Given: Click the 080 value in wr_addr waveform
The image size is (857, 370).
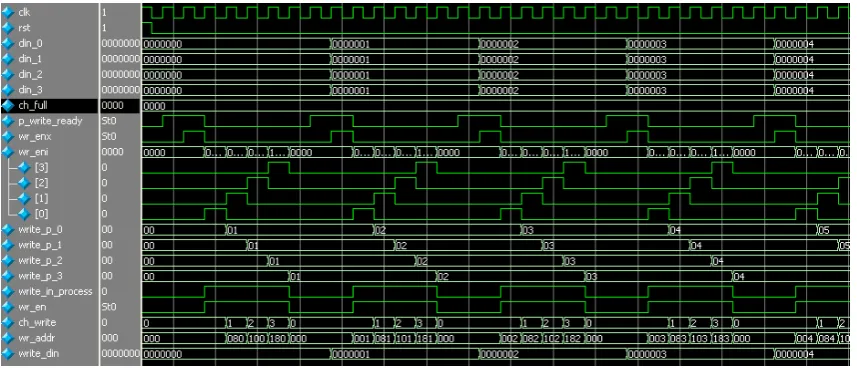Looking at the screenshot, I should pyautogui.click(x=237, y=338).
